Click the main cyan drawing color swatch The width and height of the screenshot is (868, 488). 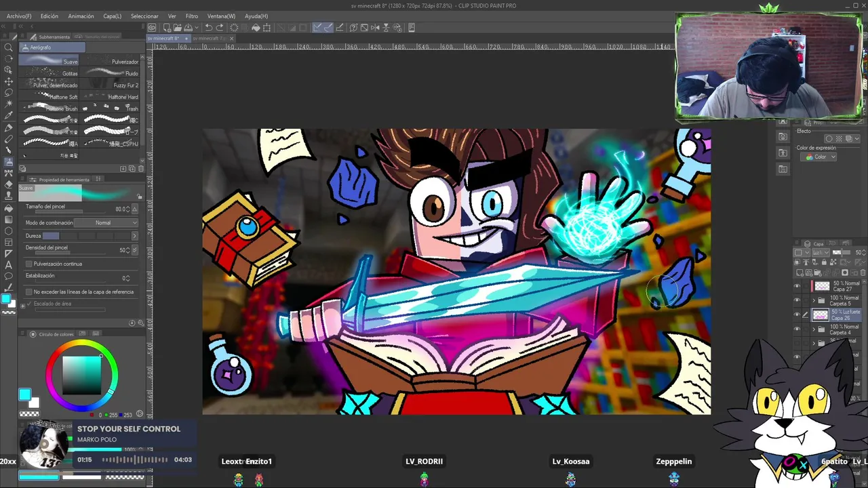coord(5,299)
